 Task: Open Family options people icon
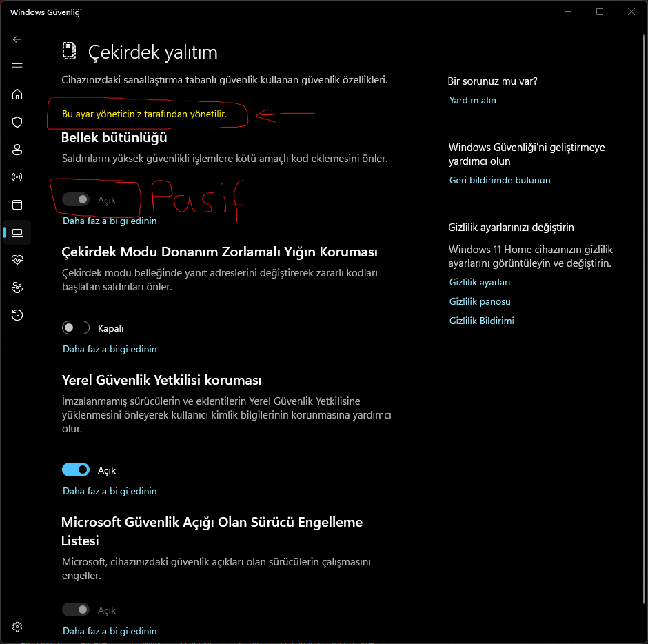pyautogui.click(x=17, y=288)
